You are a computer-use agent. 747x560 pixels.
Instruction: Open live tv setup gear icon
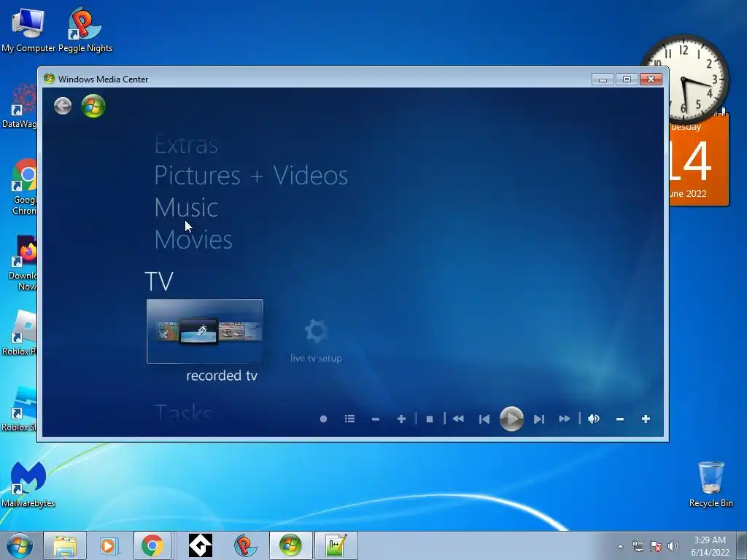point(317,331)
